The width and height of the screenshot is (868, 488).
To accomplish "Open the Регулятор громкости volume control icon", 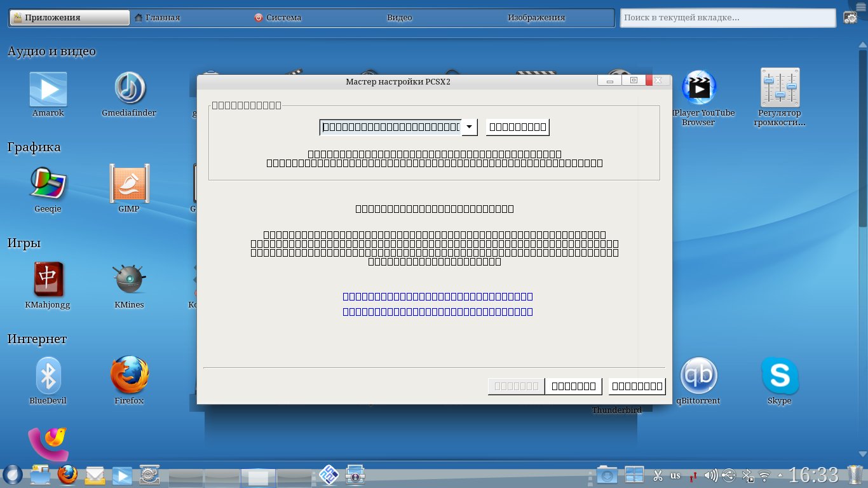I will [780, 88].
